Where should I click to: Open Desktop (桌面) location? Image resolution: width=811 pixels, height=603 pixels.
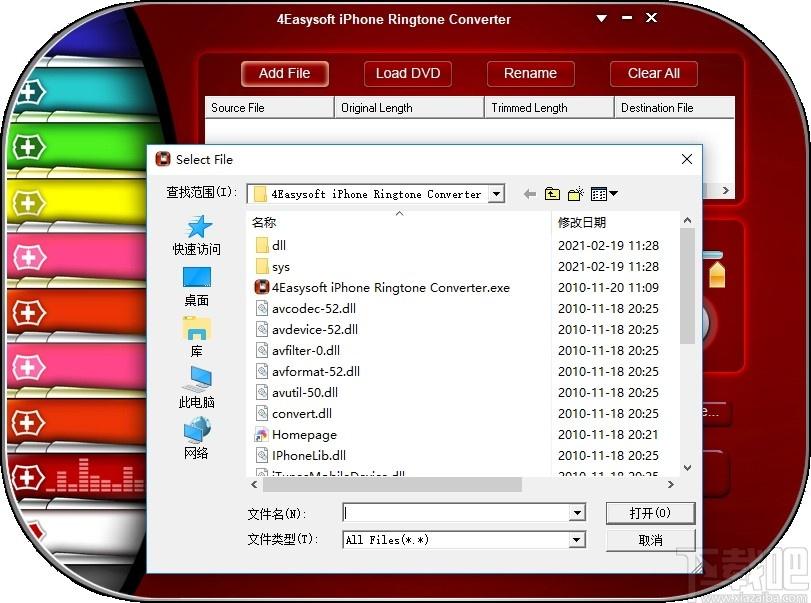coord(197,287)
